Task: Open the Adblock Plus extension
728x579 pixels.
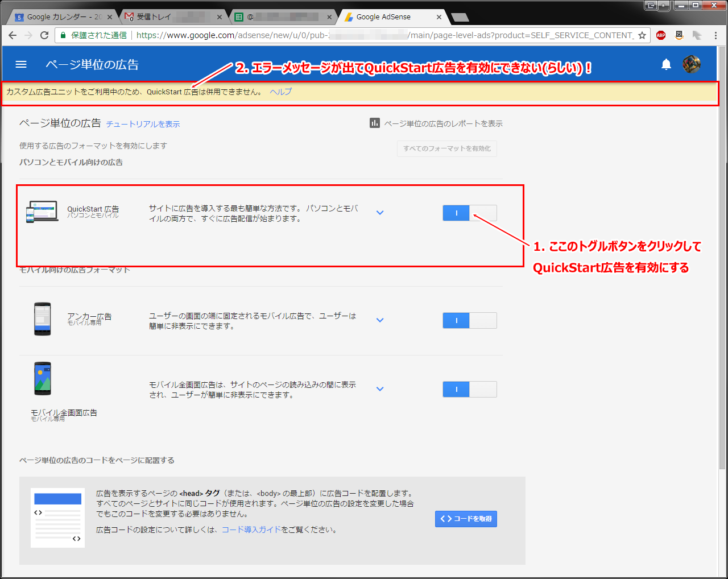Action: click(x=661, y=35)
